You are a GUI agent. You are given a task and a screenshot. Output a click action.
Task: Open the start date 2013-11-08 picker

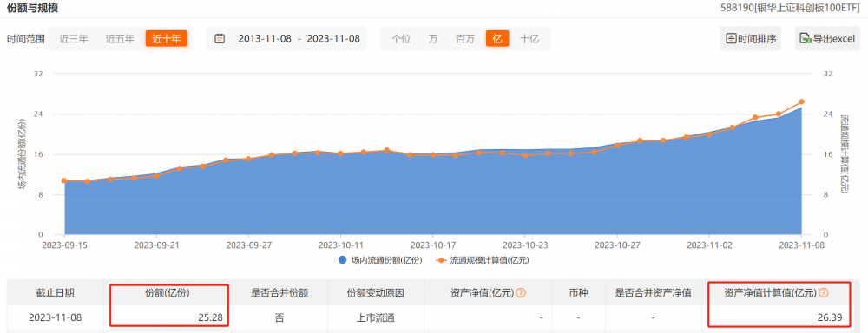tap(265, 39)
